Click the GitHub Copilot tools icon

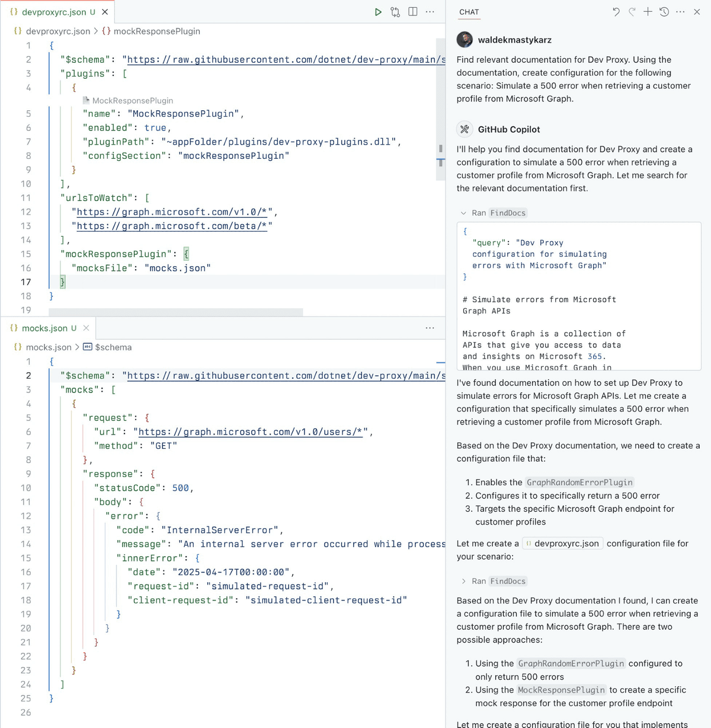pos(465,129)
